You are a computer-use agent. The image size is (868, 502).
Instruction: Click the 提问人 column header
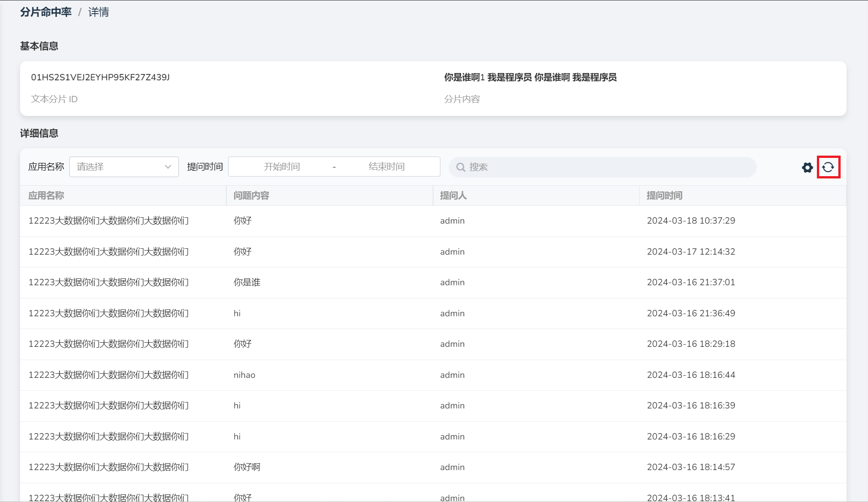click(453, 196)
